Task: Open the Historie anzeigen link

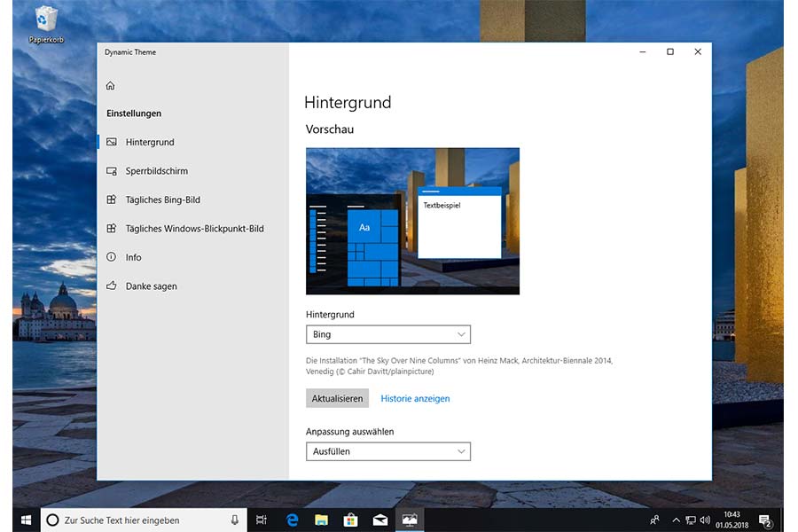Action: click(x=415, y=399)
